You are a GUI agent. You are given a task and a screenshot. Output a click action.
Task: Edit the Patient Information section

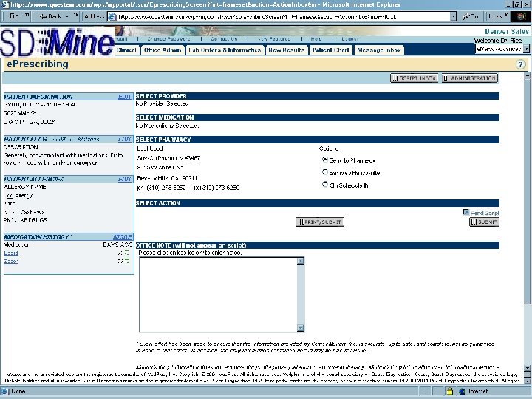(125, 97)
